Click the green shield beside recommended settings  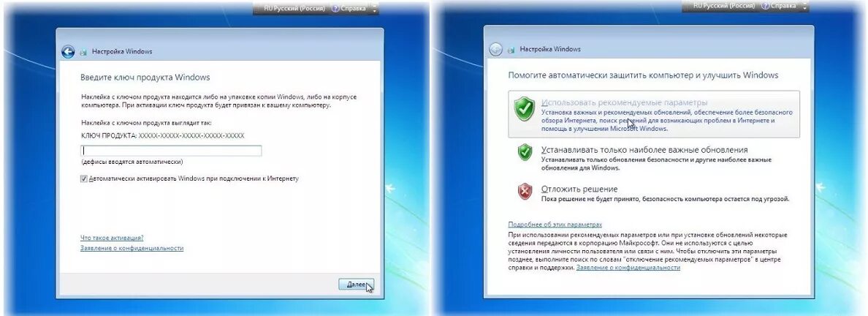(x=524, y=109)
